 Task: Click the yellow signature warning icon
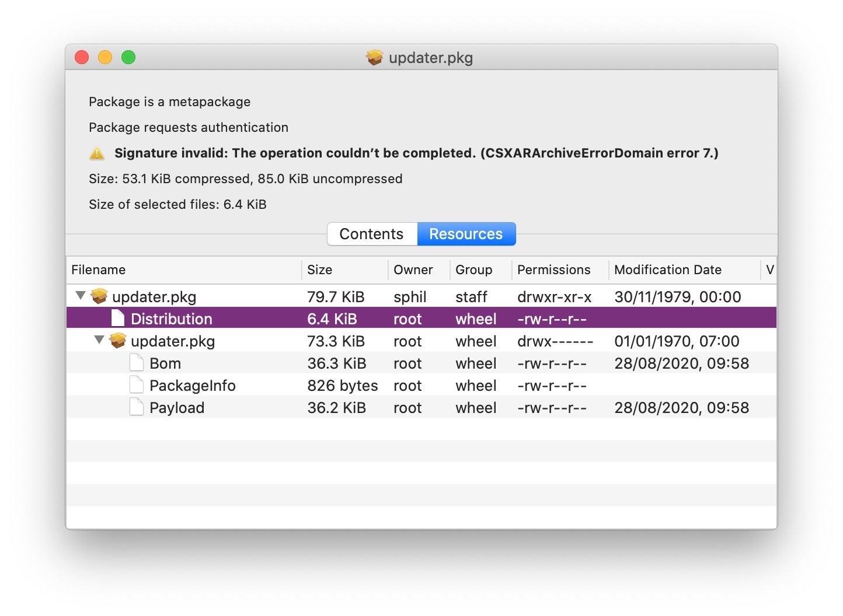coord(97,153)
